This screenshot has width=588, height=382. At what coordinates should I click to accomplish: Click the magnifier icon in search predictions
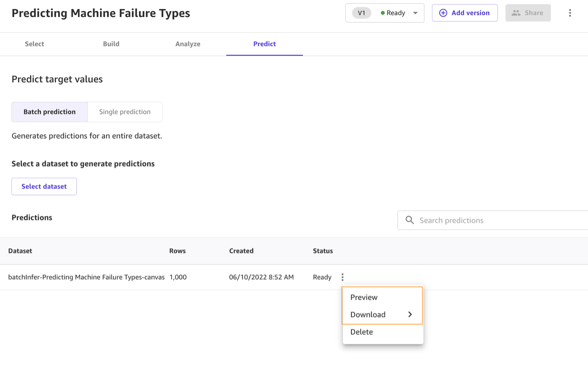click(x=410, y=220)
